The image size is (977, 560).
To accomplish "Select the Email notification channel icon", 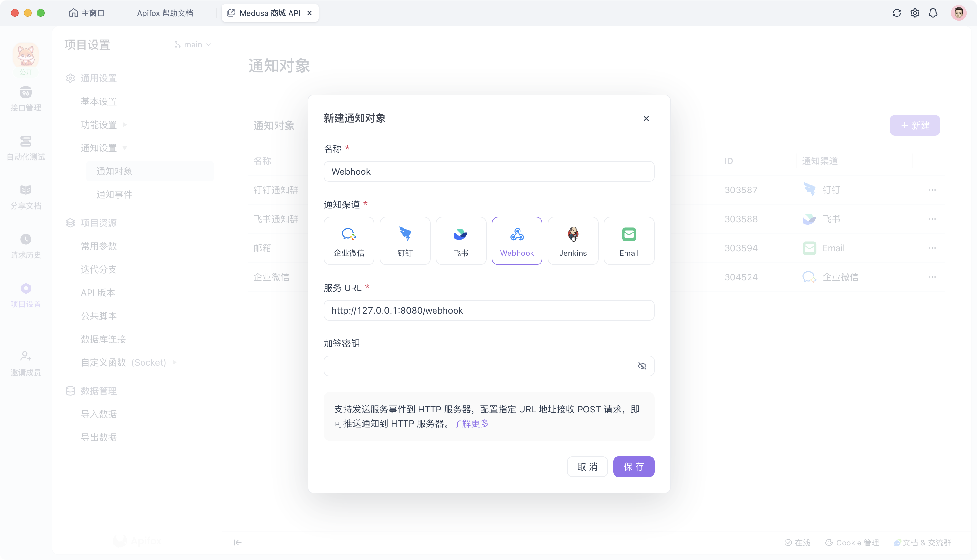I will (628, 240).
